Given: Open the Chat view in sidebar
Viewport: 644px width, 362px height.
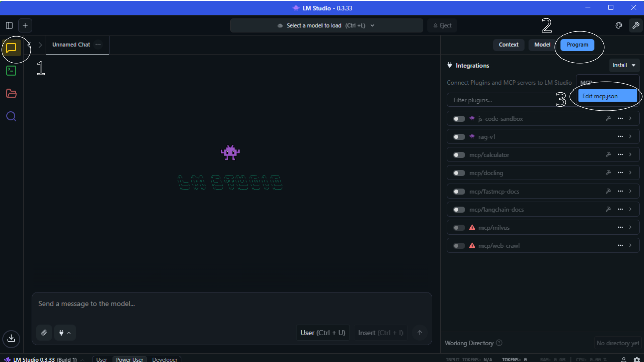Looking at the screenshot, I should 11,48.
